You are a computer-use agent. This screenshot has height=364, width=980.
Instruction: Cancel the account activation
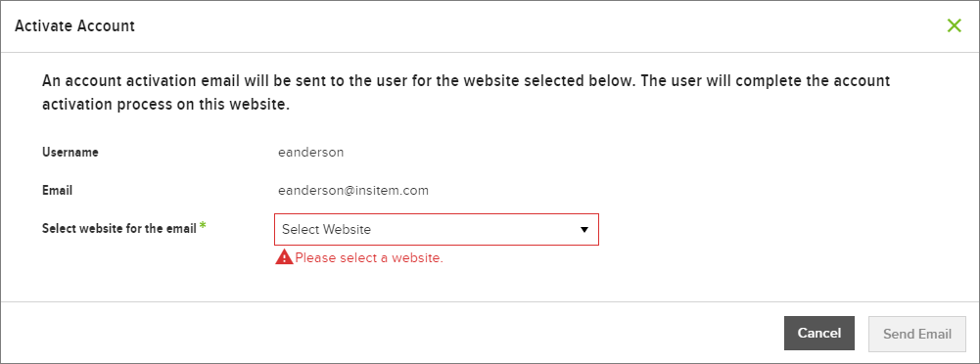(818, 334)
